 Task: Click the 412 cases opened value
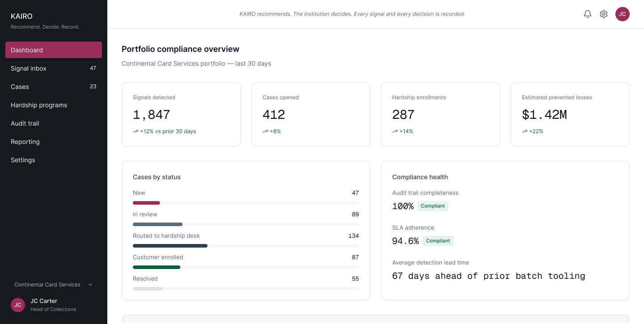point(274,115)
